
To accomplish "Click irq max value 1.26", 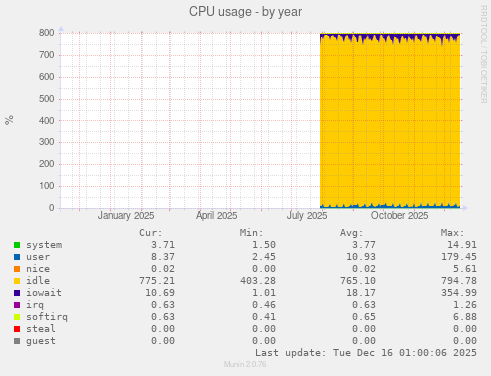I will (465, 305).
